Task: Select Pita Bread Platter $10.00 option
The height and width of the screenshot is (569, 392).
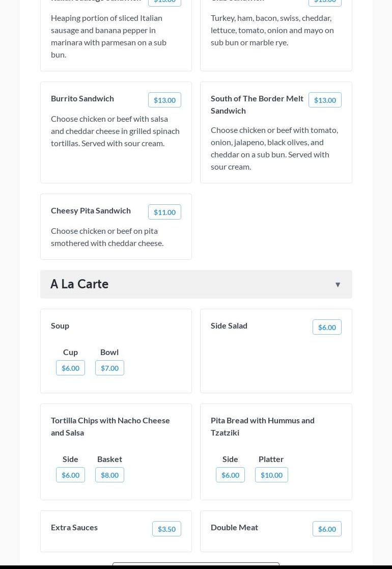Action: pos(271,475)
